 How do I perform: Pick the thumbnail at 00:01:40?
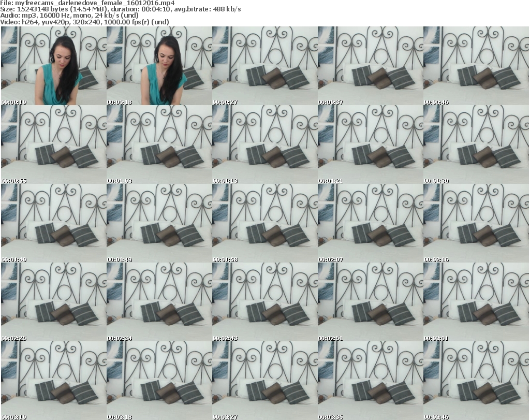click(x=53, y=223)
